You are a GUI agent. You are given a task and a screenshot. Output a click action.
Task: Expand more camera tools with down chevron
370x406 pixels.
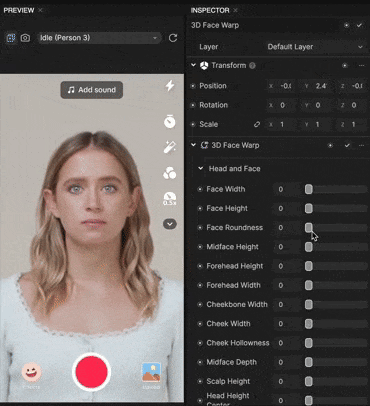(x=170, y=224)
